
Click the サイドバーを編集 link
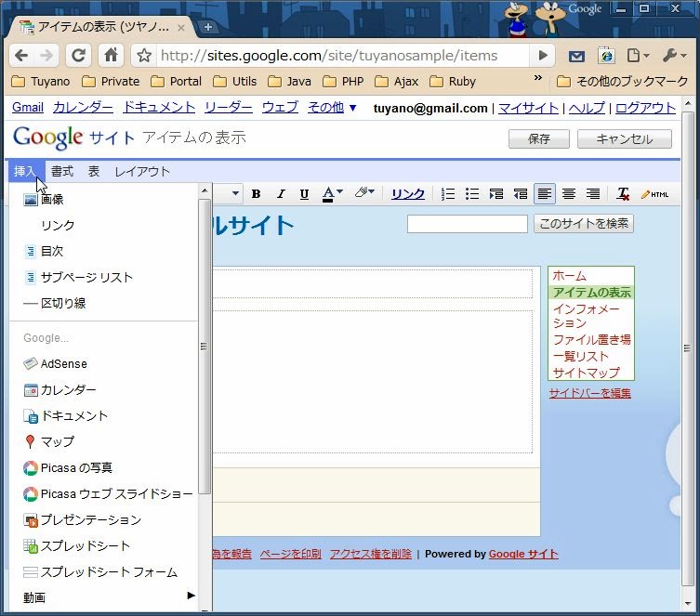click(x=589, y=393)
